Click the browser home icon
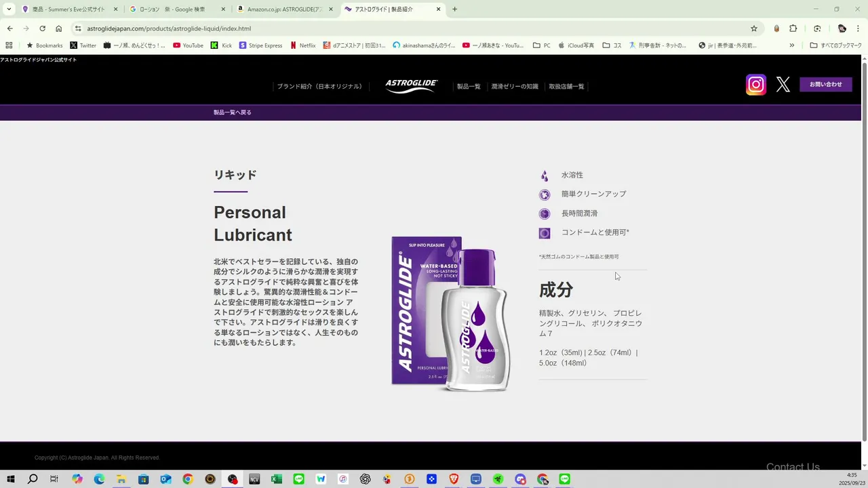This screenshot has width=868, height=488. [59, 28]
